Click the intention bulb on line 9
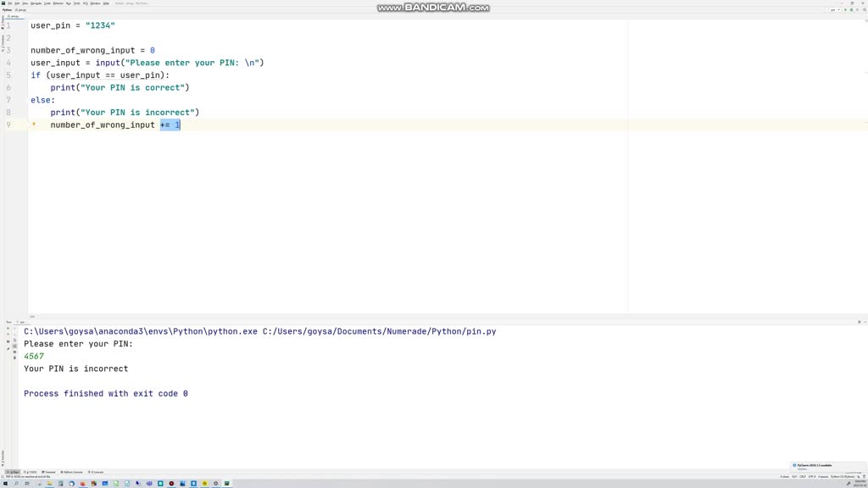The height and width of the screenshot is (488, 868). (34, 125)
